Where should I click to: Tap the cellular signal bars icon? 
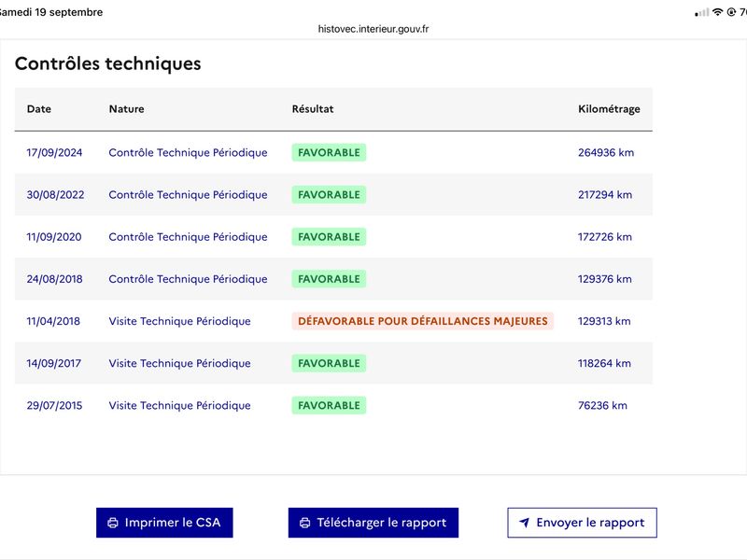[x=702, y=13]
